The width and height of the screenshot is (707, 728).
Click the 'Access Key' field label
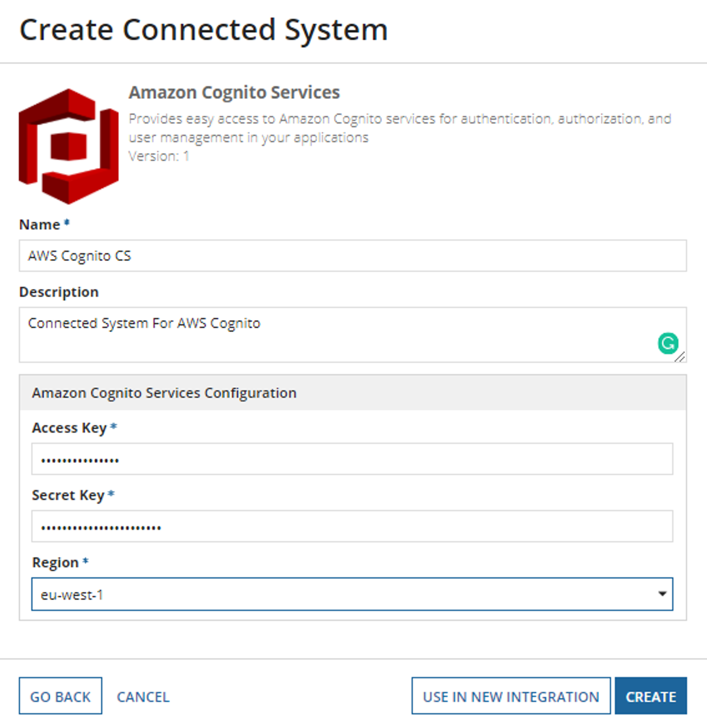(x=69, y=428)
